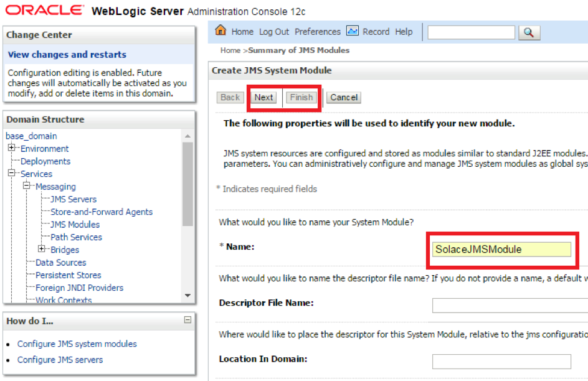Open JMS Servers tree item

click(x=73, y=199)
